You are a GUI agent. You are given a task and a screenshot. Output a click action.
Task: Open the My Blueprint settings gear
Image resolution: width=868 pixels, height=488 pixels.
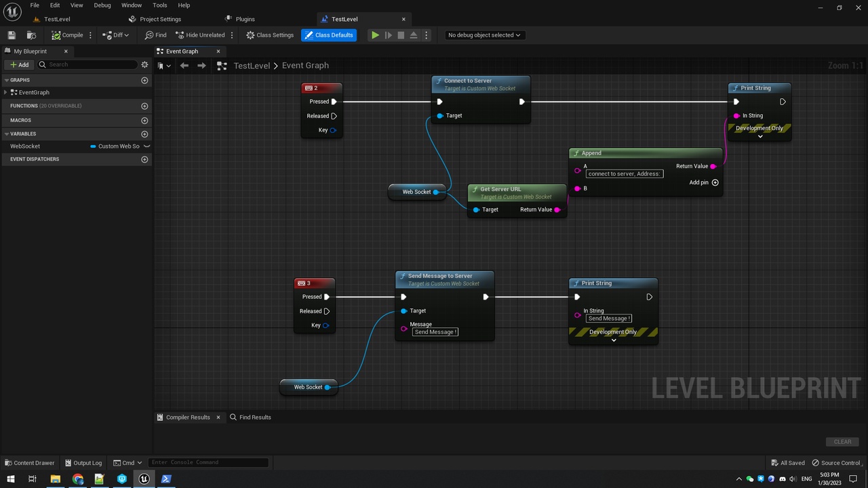[x=144, y=65]
